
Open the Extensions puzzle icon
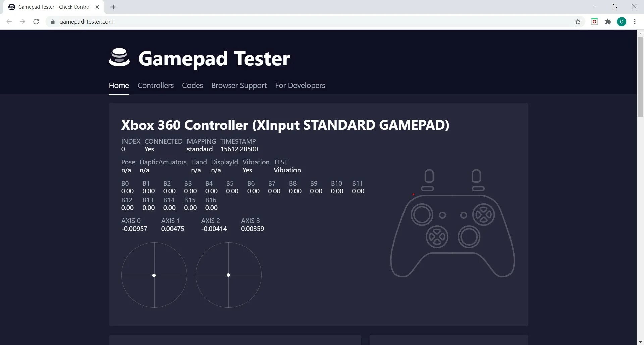click(x=608, y=22)
